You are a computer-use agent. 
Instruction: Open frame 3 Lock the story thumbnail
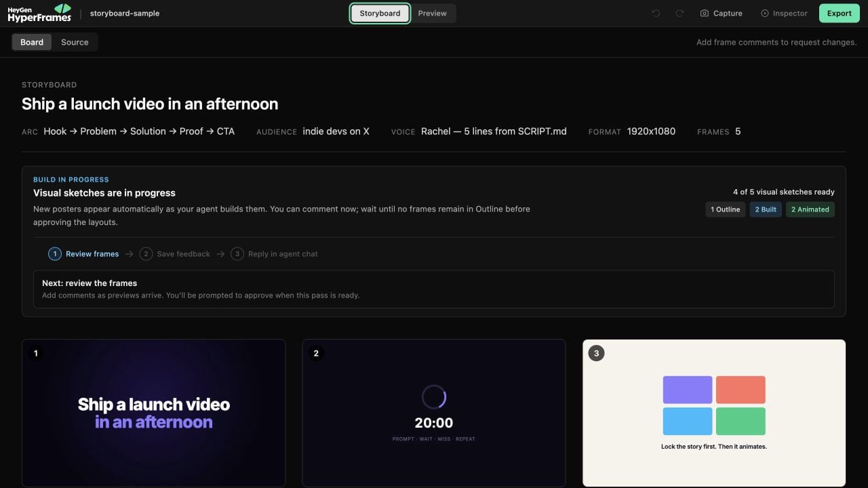(x=714, y=413)
